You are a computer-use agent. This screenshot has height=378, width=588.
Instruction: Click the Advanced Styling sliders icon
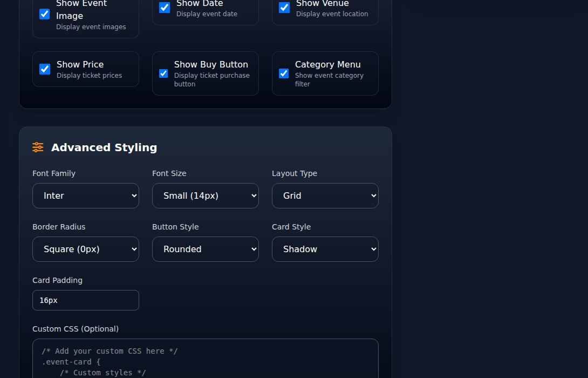click(38, 147)
